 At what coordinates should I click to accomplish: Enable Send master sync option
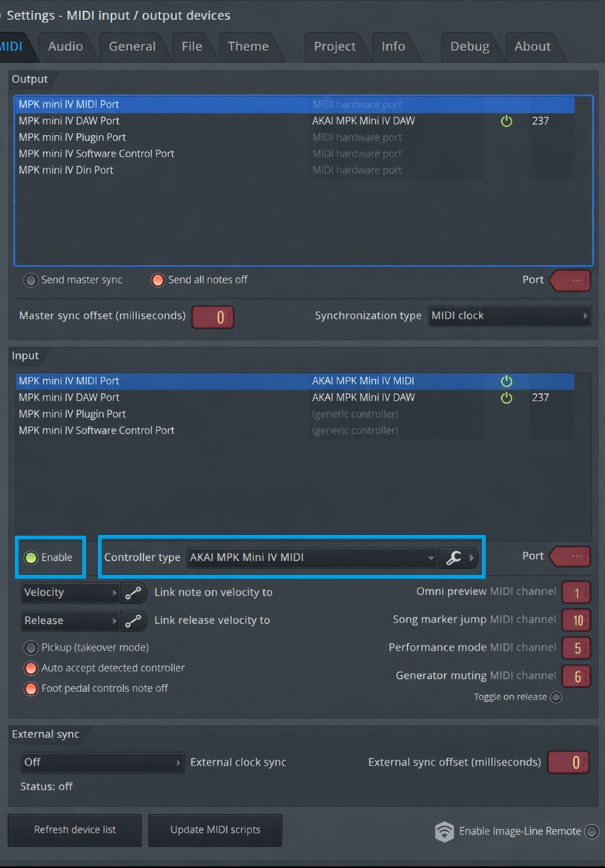[x=30, y=280]
